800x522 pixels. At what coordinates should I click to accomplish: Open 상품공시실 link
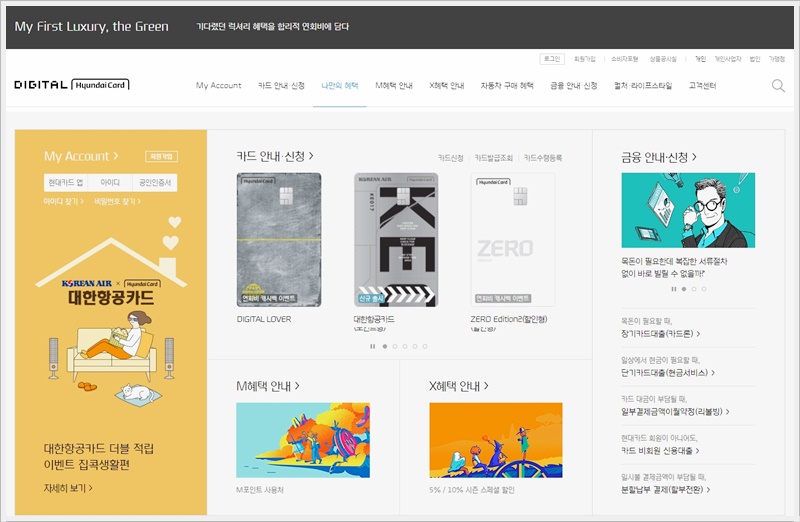[x=663, y=59]
